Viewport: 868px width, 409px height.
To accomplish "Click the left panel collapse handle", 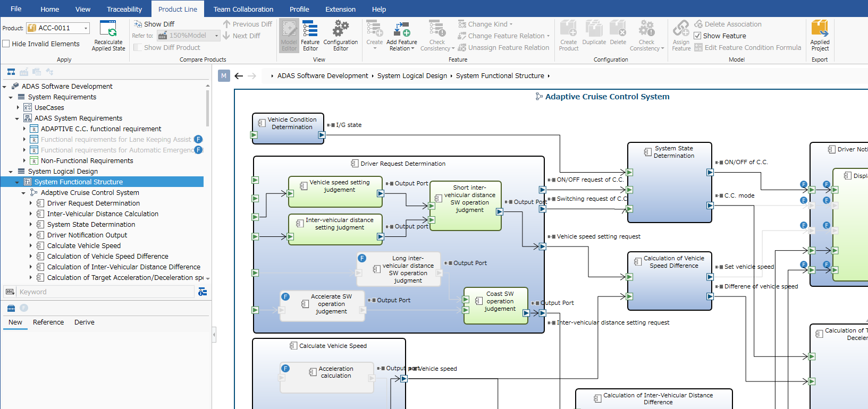I will [x=214, y=335].
